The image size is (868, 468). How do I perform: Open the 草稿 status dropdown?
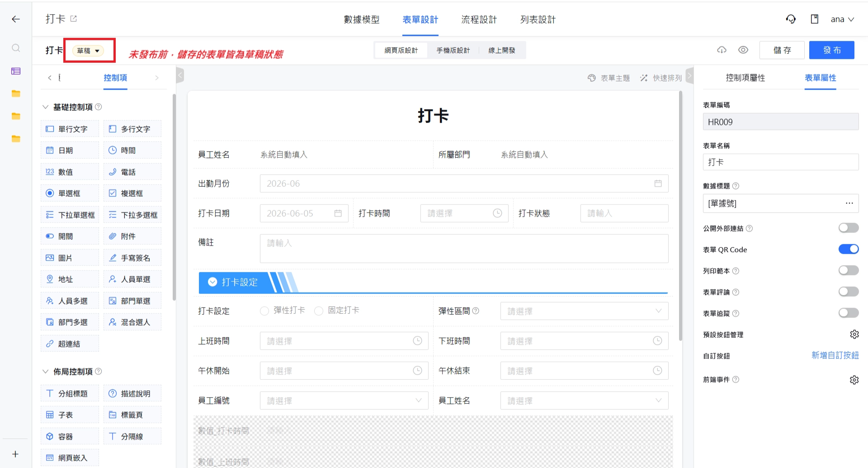coord(89,51)
